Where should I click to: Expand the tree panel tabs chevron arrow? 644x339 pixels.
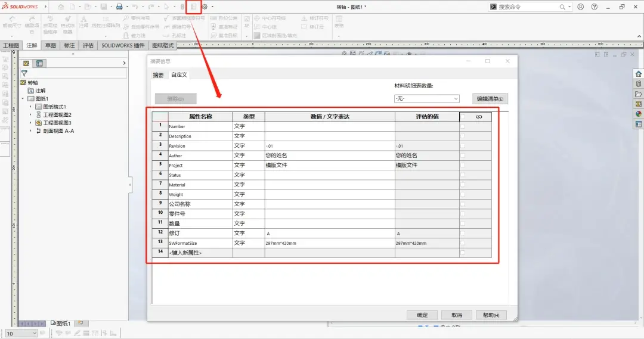(x=124, y=63)
